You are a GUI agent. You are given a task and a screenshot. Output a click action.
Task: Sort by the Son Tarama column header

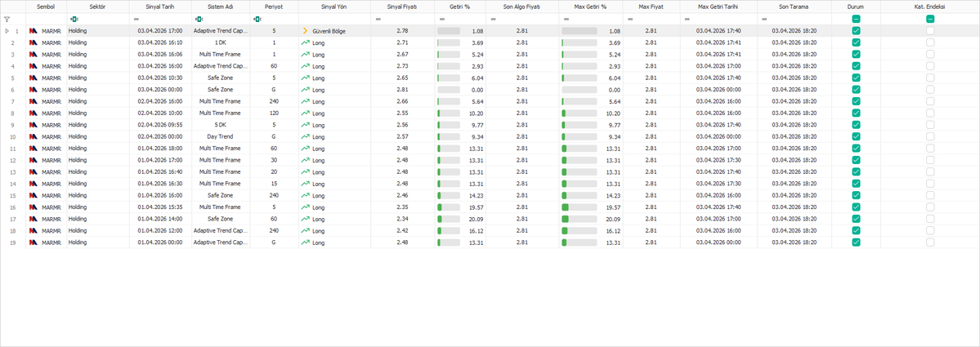point(794,7)
